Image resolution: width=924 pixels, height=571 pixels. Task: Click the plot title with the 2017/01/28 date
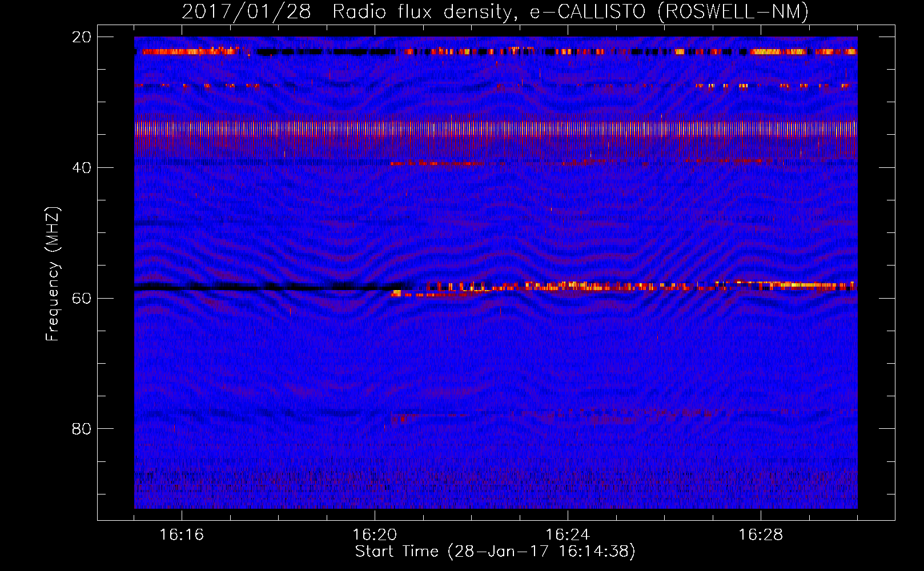tap(495, 11)
